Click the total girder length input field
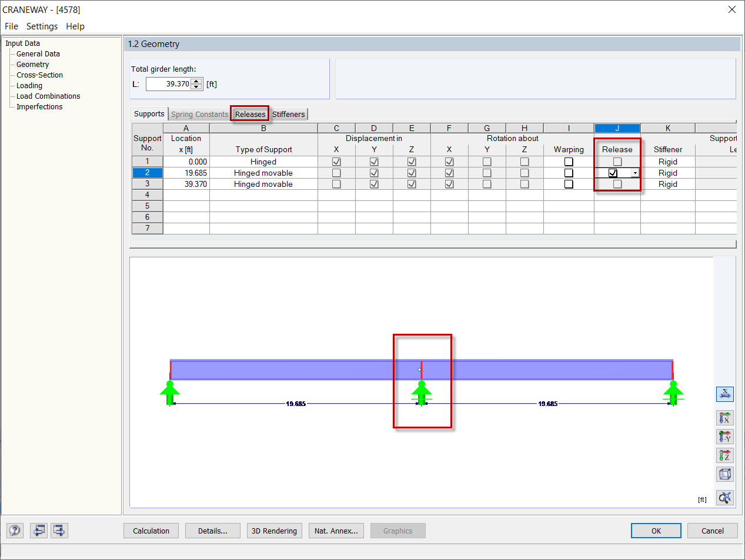This screenshot has width=745, height=560. [x=171, y=83]
